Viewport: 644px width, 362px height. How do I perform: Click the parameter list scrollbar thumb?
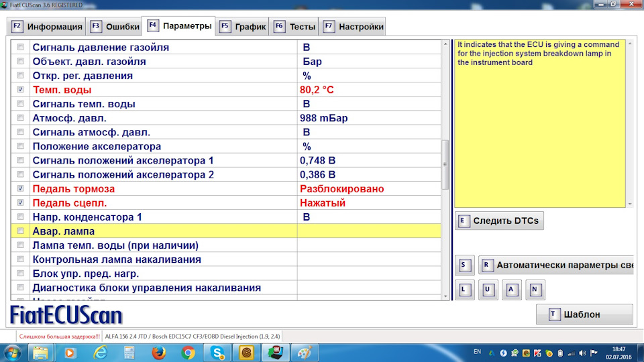(445, 165)
